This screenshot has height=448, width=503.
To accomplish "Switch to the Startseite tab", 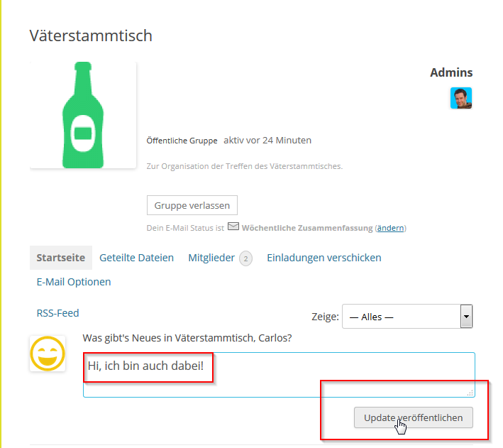I will coord(61,258).
